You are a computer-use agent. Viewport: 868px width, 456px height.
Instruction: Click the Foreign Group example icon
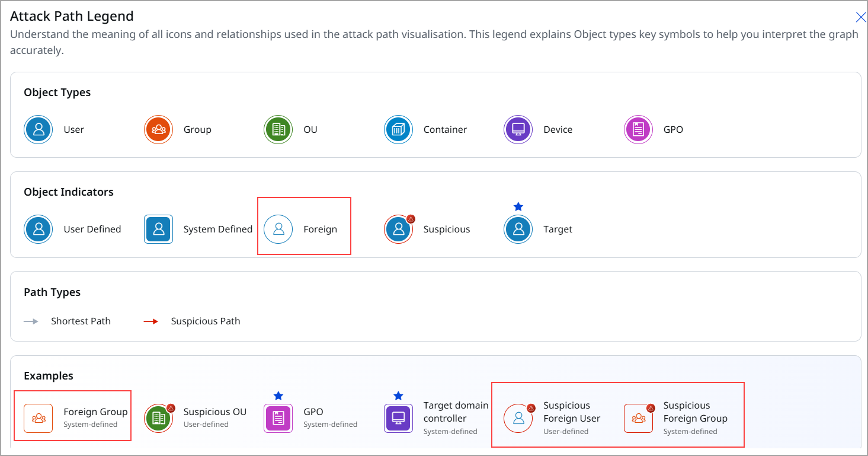click(x=39, y=418)
